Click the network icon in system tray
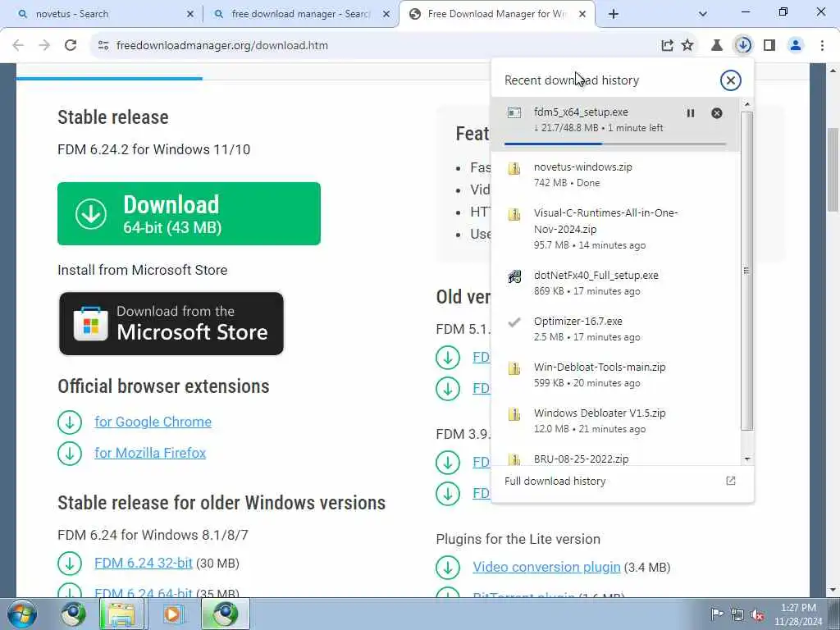The height and width of the screenshot is (630, 840). pyautogui.click(x=737, y=614)
